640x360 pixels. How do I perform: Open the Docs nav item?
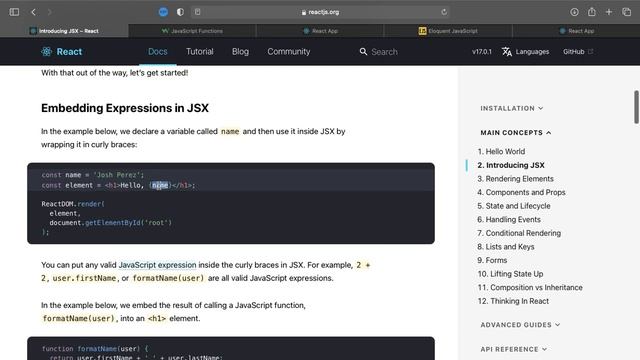158,51
